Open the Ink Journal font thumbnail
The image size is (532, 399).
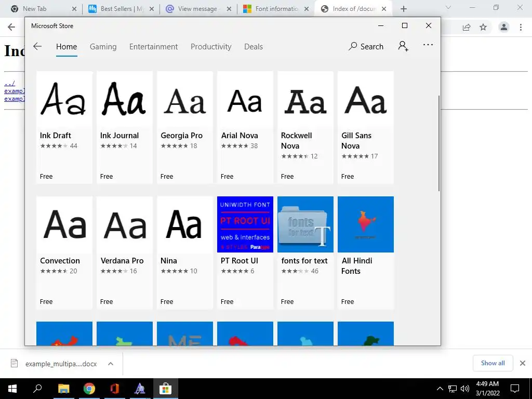[125, 99]
